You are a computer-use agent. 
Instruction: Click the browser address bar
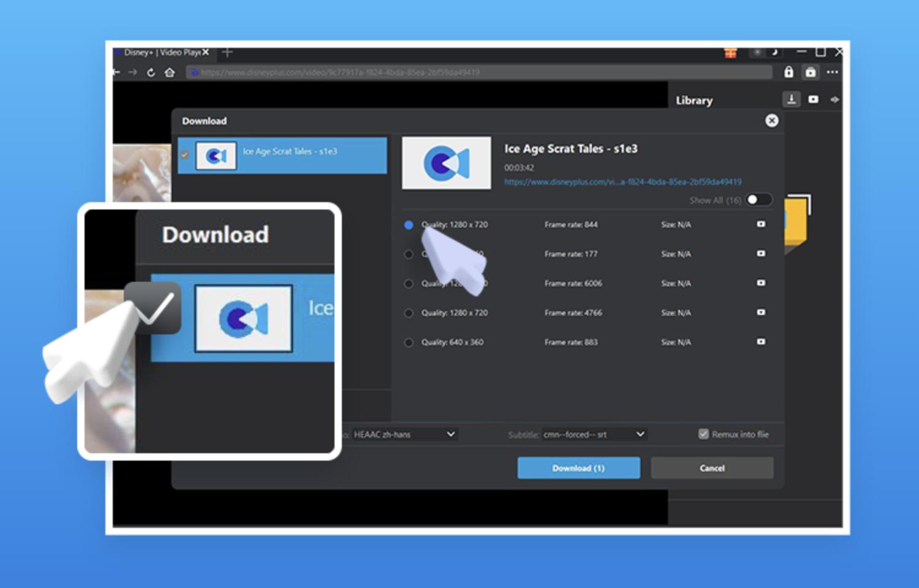tap(478, 72)
